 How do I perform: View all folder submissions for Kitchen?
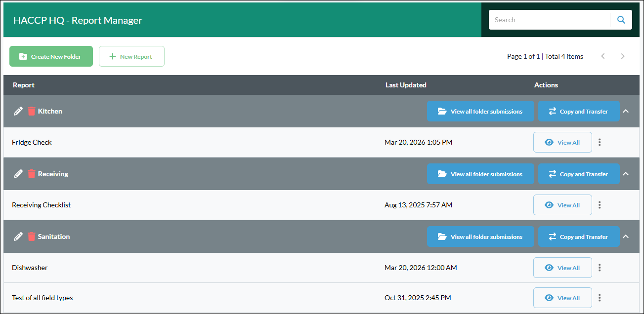480,111
